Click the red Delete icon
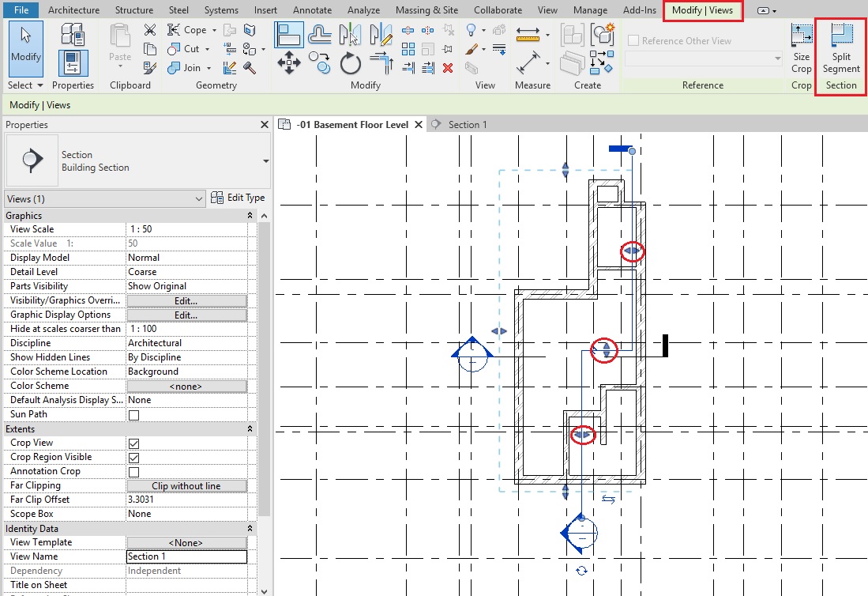 coord(448,68)
